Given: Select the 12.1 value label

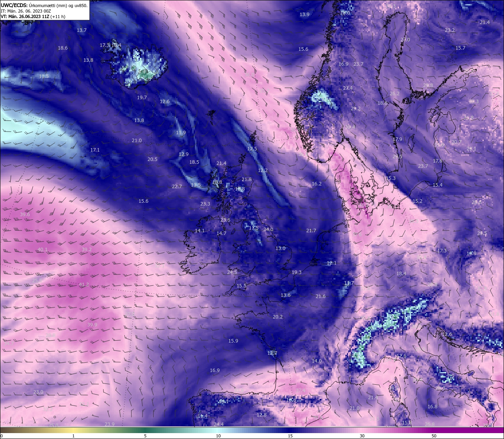Looking at the screenshot, I should click(332, 263).
